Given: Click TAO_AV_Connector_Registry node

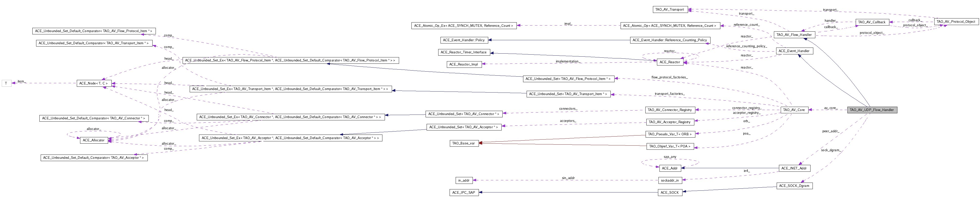Looking at the screenshot, I should coord(670,110).
